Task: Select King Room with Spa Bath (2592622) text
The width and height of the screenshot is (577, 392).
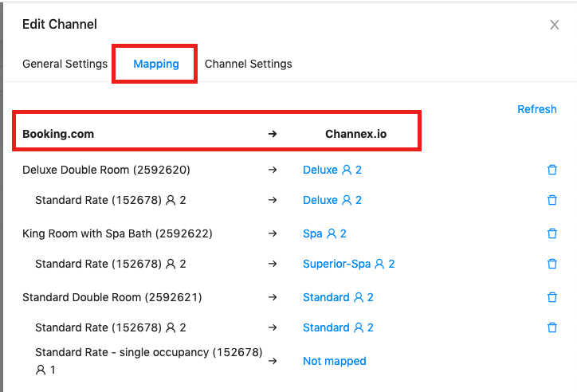Action: coord(117,233)
